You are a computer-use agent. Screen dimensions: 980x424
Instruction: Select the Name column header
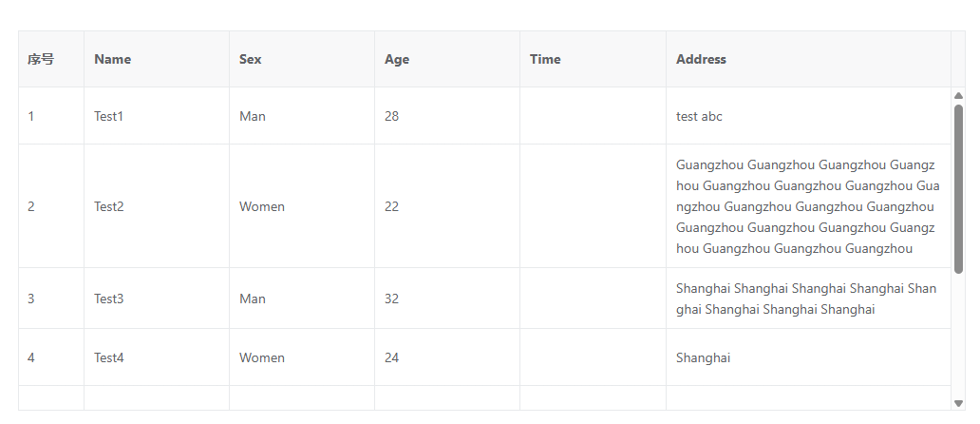coord(113,59)
